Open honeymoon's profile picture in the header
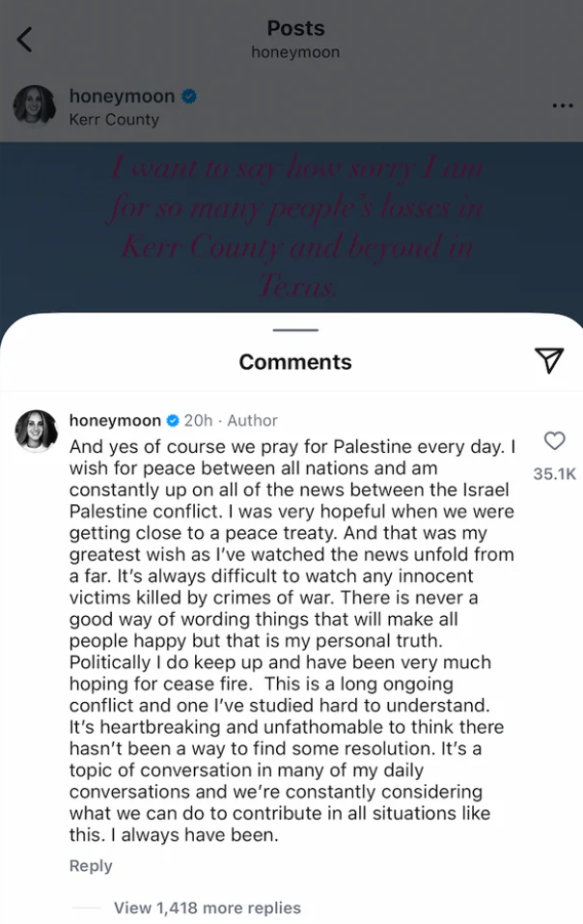This screenshot has width=583, height=924. (x=34, y=105)
